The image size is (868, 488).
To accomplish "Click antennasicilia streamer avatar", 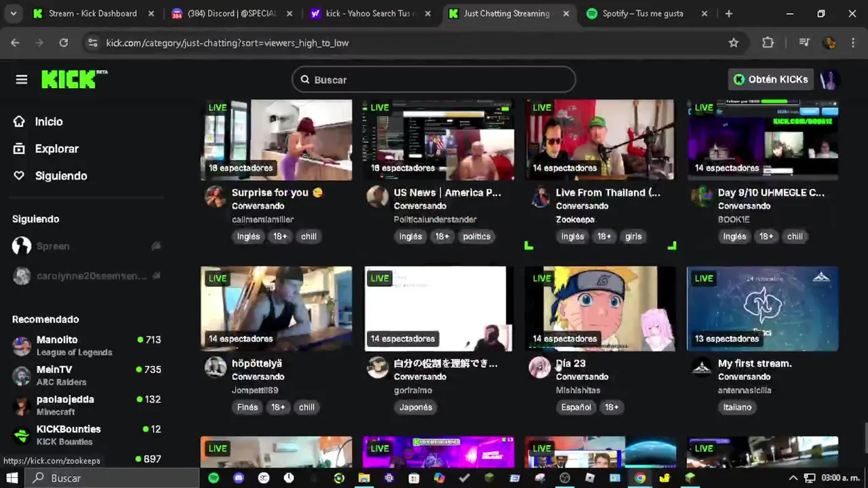I will pos(702,367).
